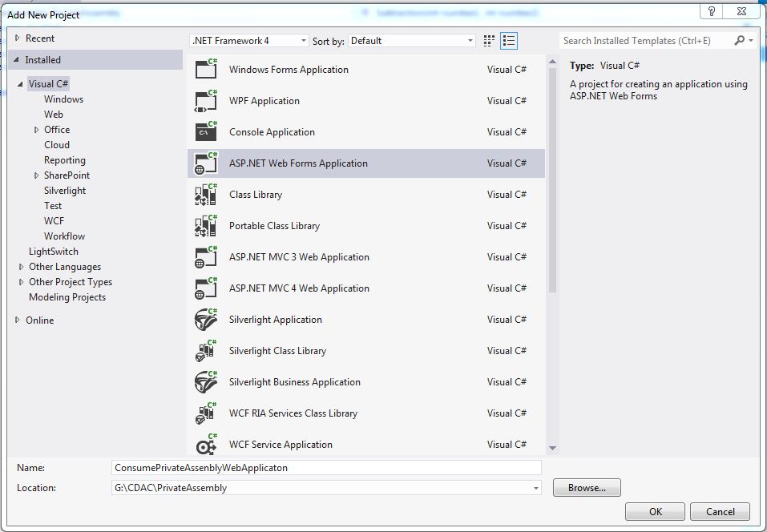Click the WCF Service Application icon
This screenshot has height=532, width=767.
pyautogui.click(x=206, y=444)
